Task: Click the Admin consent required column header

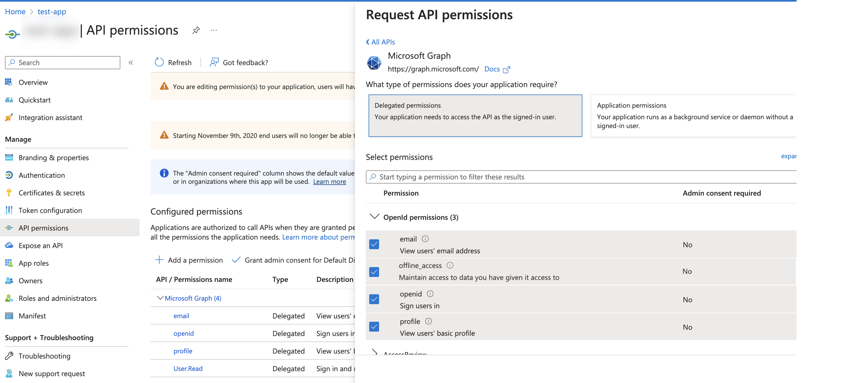Action: 721,193
